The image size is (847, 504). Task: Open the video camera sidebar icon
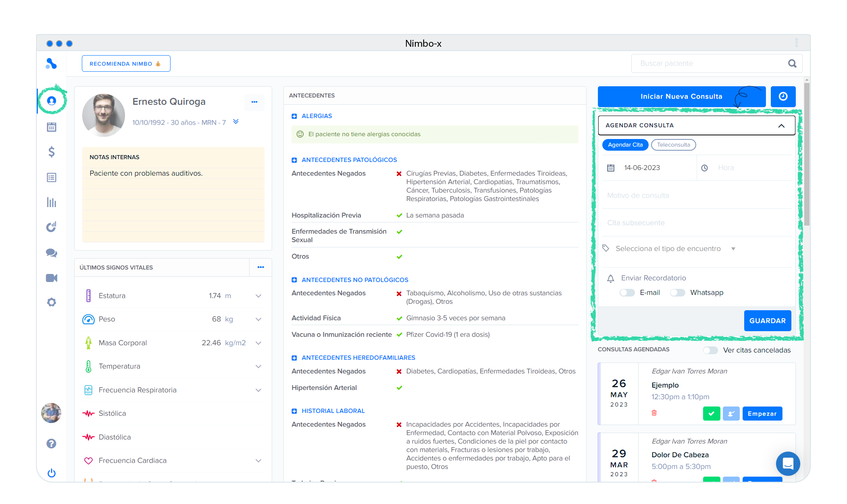click(51, 278)
